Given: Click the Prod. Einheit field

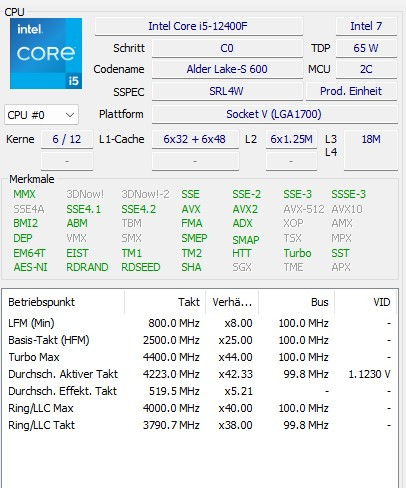Looking at the screenshot, I should click(351, 91).
